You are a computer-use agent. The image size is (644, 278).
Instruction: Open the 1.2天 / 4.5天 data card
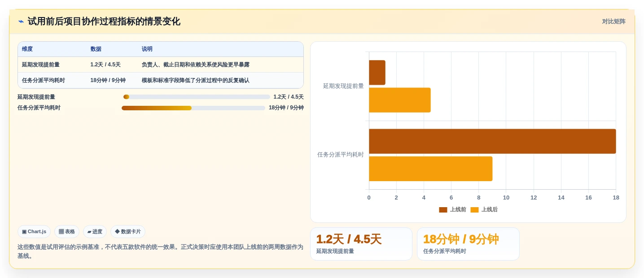[361, 244]
